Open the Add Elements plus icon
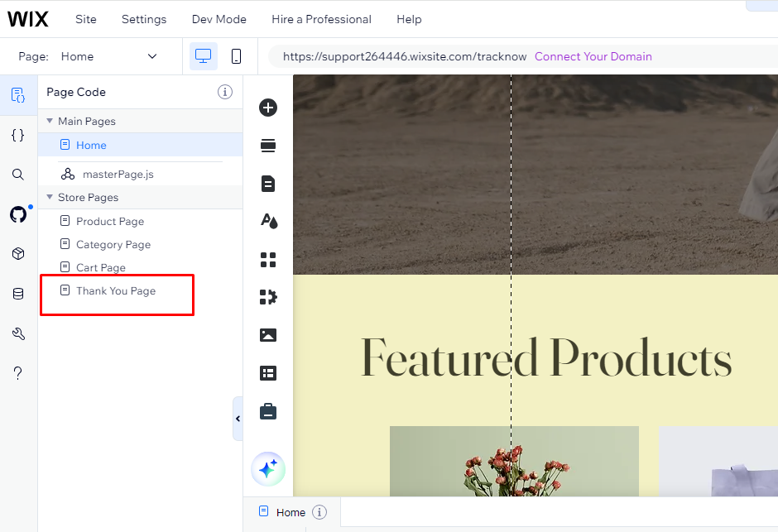The height and width of the screenshot is (532, 778). click(268, 108)
